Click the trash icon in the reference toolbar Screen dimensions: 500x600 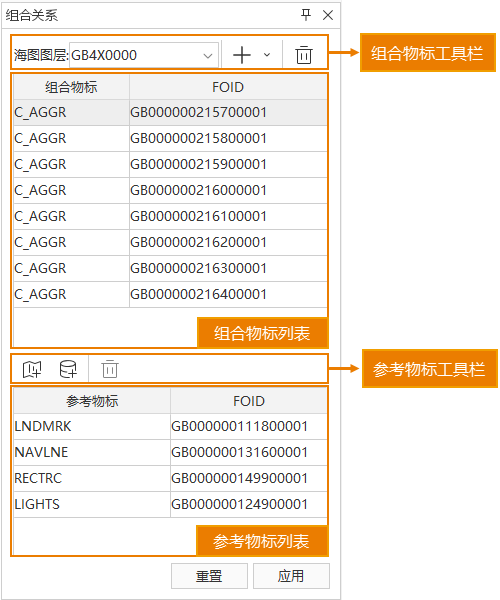pos(110,369)
